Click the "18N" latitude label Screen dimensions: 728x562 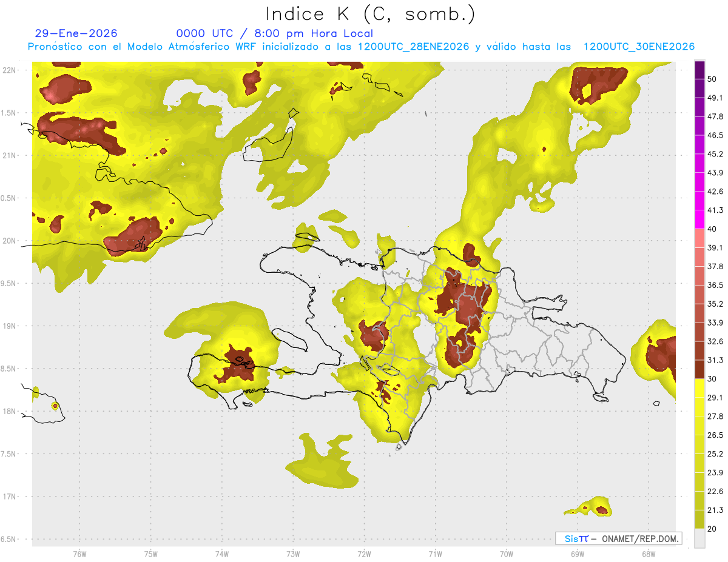click(x=10, y=411)
